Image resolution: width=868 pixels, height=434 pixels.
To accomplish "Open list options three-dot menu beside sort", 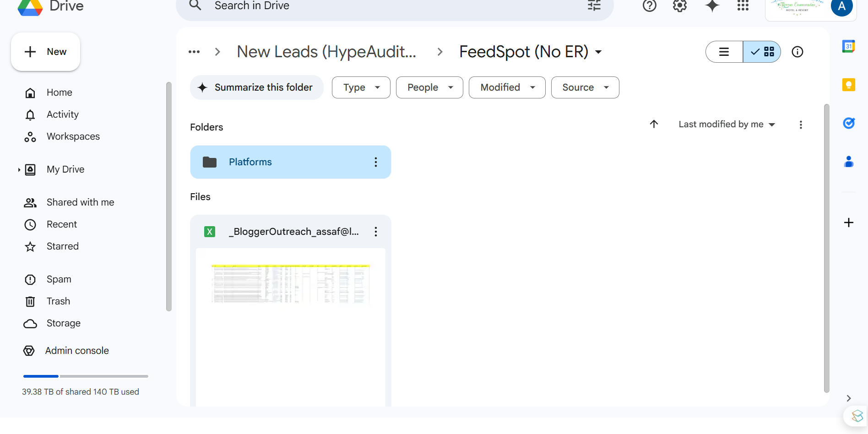I will [801, 125].
